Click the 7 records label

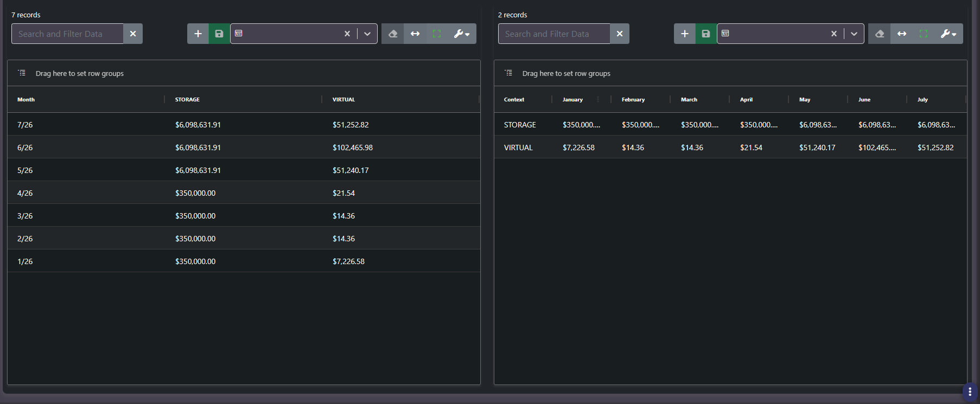[26, 15]
